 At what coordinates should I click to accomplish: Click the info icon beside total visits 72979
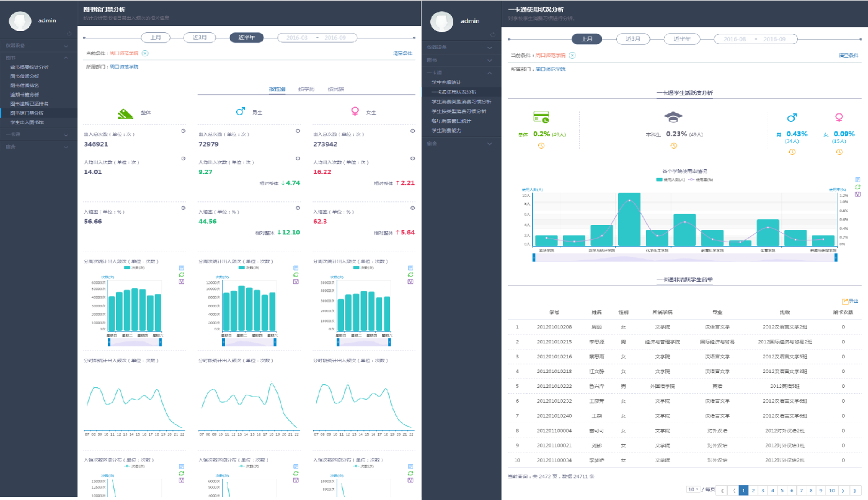pos(298,131)
